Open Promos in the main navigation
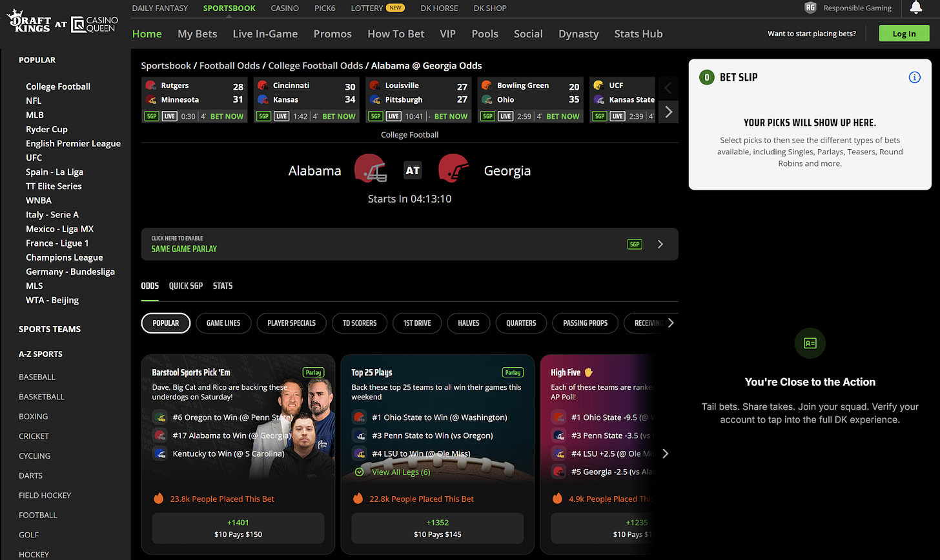Image resolution: width=940 pixels, height=560 pixels. [x=332, y=34]
